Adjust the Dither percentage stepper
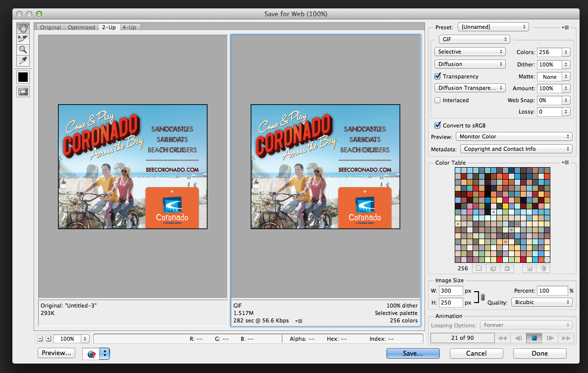This screenshot has height=373, width=588. tap(566, 64)
